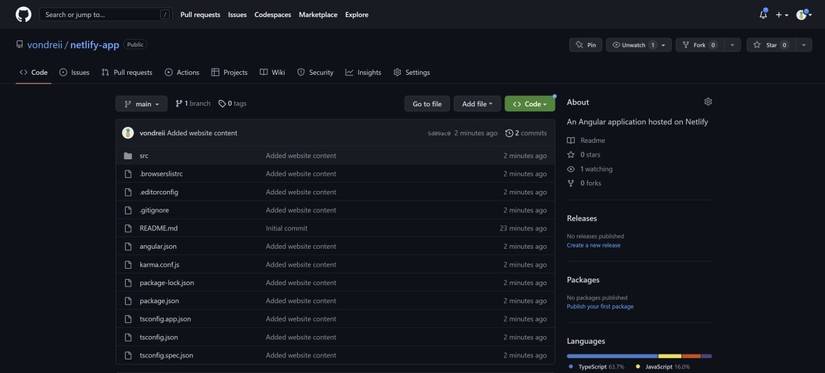This screenshot has height=373, width=825.
Task: Click the blue TypeScript bar segment
Action: (612, 356)
